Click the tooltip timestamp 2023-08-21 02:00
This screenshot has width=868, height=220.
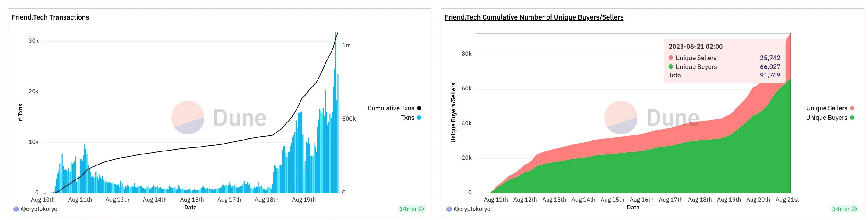696,47
